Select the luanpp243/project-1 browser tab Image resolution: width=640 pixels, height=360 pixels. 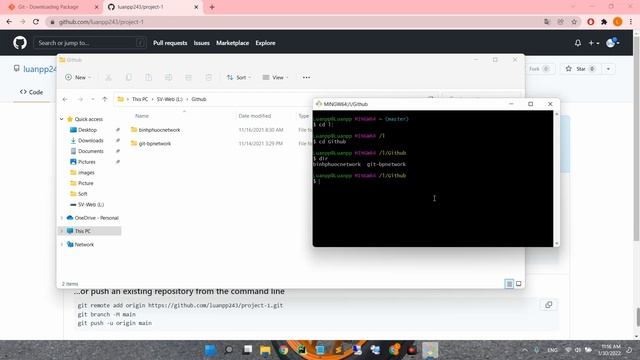coord(153,7)
